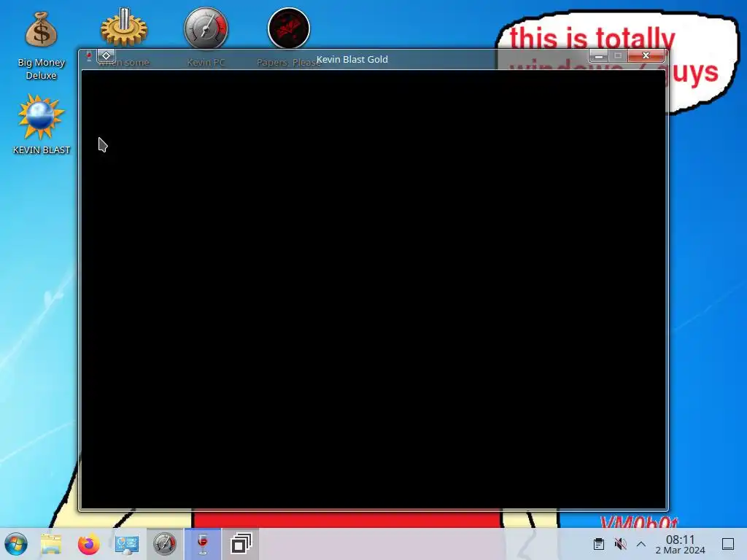747x560 pixels.
Task: Open the Start menu orb
Action: pos(16,544)
